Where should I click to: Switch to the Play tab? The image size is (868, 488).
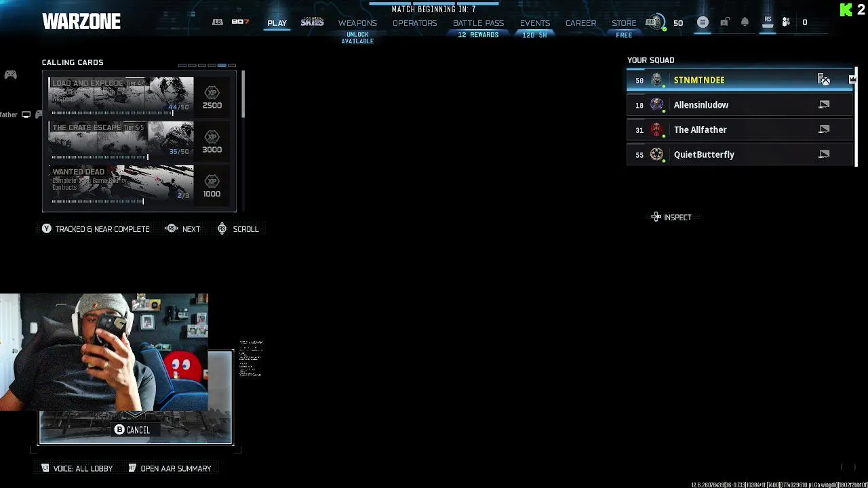(x=277, y=23)
